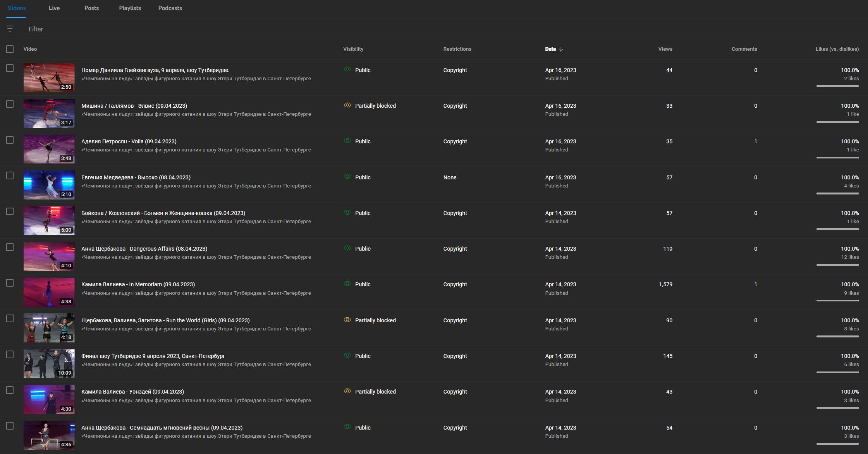The height and width of the screenshot is (454, 868).
Task: Click the eye icon for Камила Валиева Уэнздей video
Action: pos(347,391)
